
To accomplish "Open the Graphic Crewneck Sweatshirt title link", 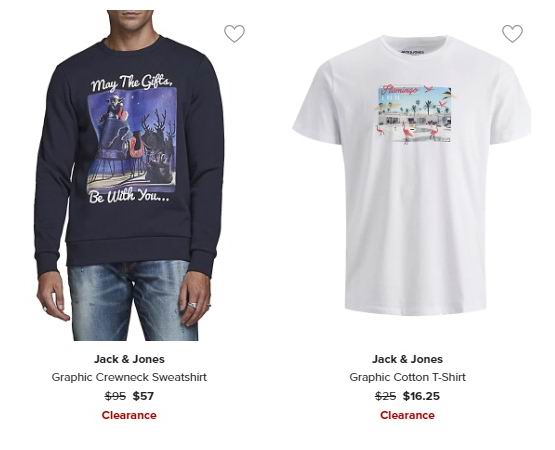I will click(x=129, y=377).
